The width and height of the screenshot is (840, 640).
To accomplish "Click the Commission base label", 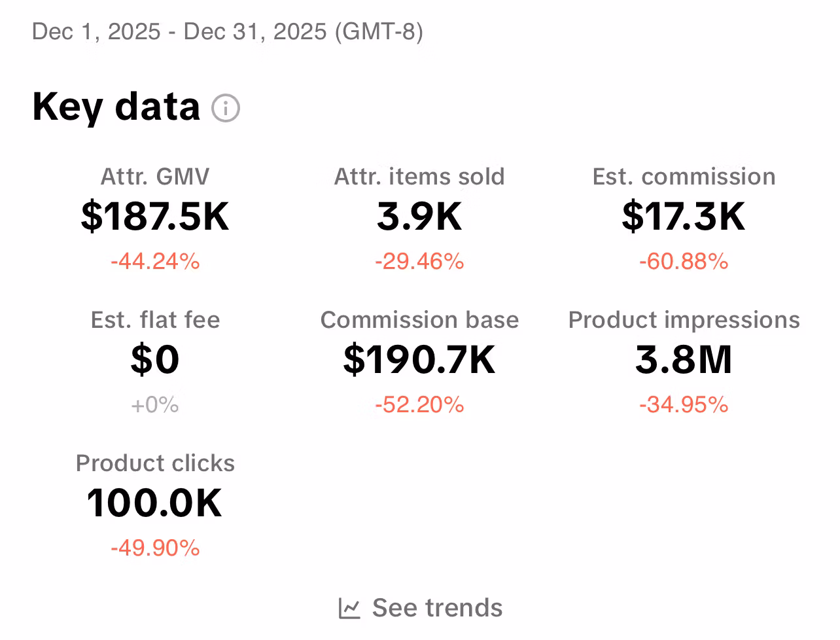I will point(419,320).
